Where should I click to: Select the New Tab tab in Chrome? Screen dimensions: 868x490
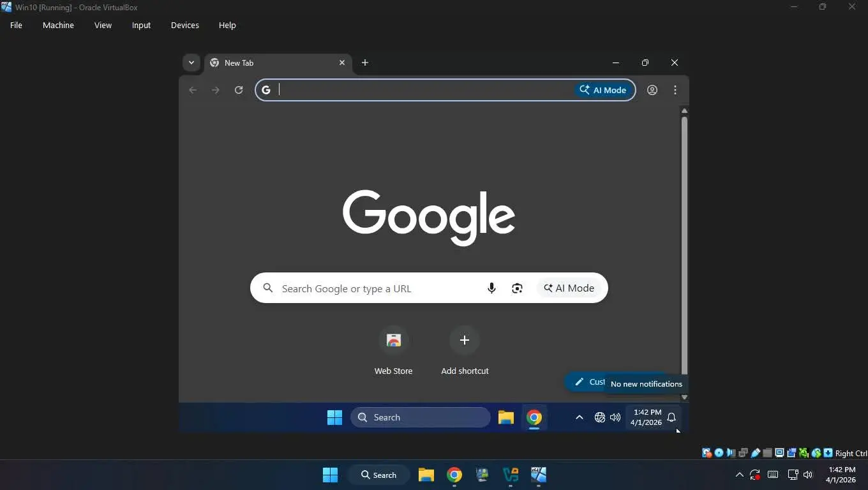click(278, 63)
